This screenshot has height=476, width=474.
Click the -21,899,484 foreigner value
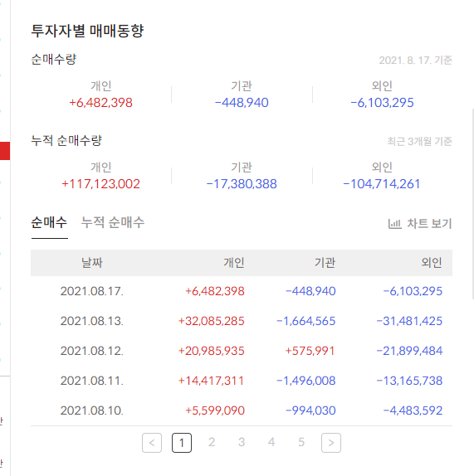pos(409,351)
